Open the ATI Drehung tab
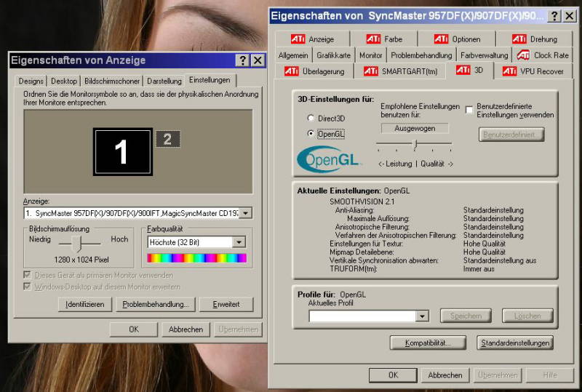Image resolution: width=582 pixels, height=392 pixels. 535,39
